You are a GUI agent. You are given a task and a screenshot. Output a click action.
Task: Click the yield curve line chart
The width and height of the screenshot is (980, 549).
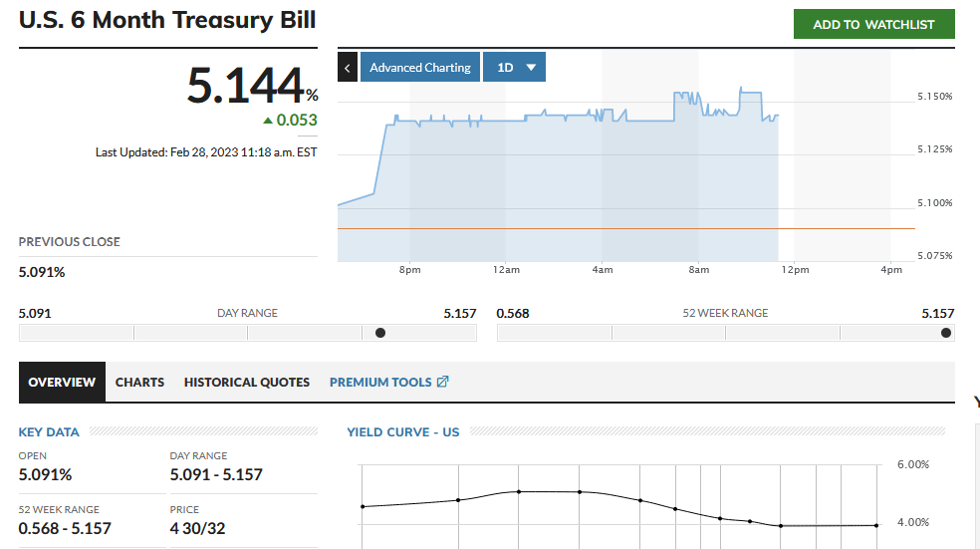pos(618,508)
